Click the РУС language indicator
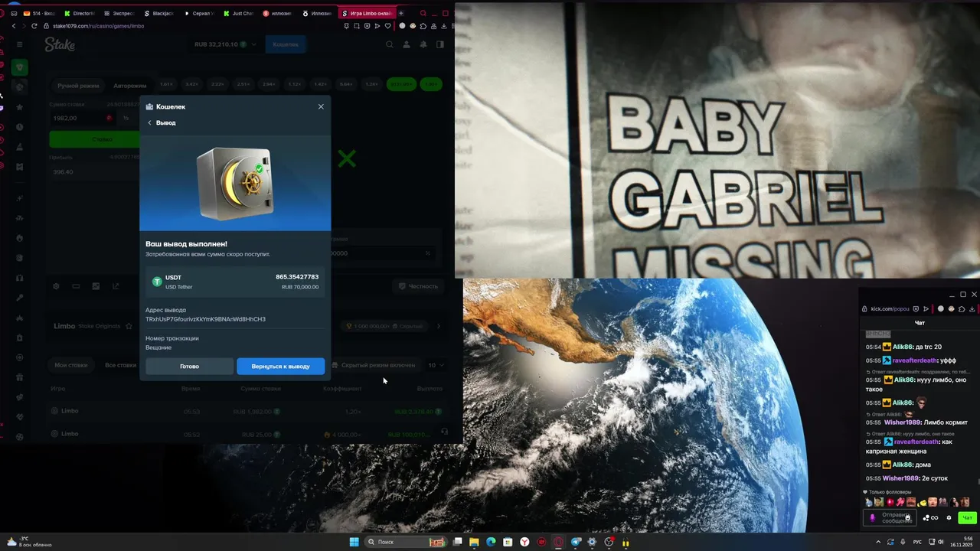This screenshot has height=551, width=980. click(x=916, y=542)
